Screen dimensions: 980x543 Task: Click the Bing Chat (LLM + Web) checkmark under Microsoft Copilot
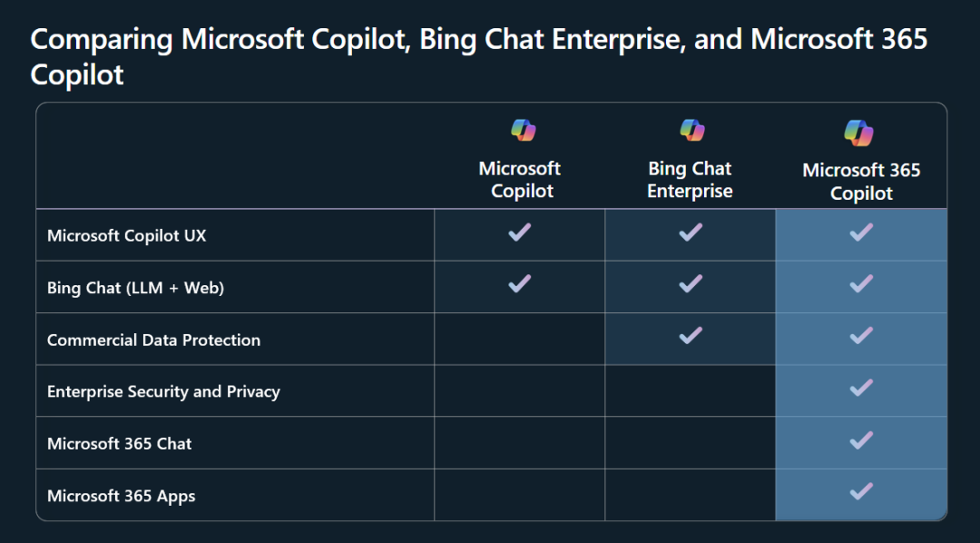(520, 284)
